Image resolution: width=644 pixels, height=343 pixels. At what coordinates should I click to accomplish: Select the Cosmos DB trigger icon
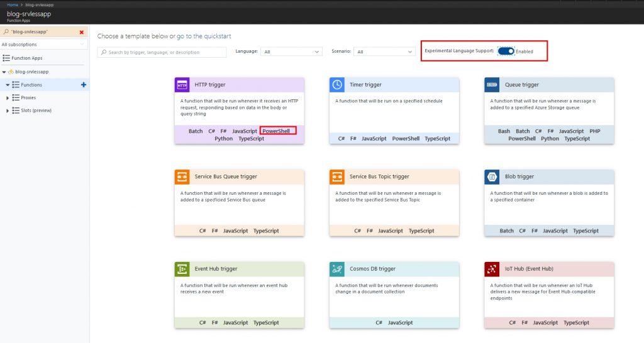coord(337,269)
